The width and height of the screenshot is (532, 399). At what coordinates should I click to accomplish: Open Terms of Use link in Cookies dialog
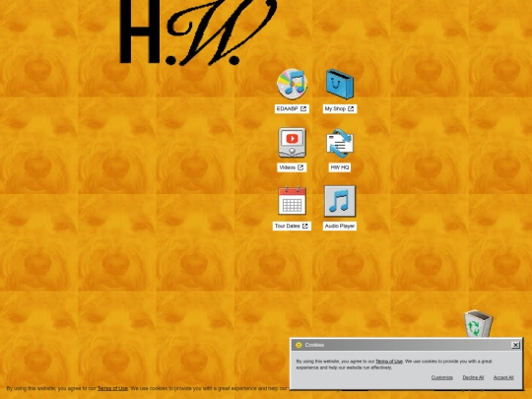point(389,362)
